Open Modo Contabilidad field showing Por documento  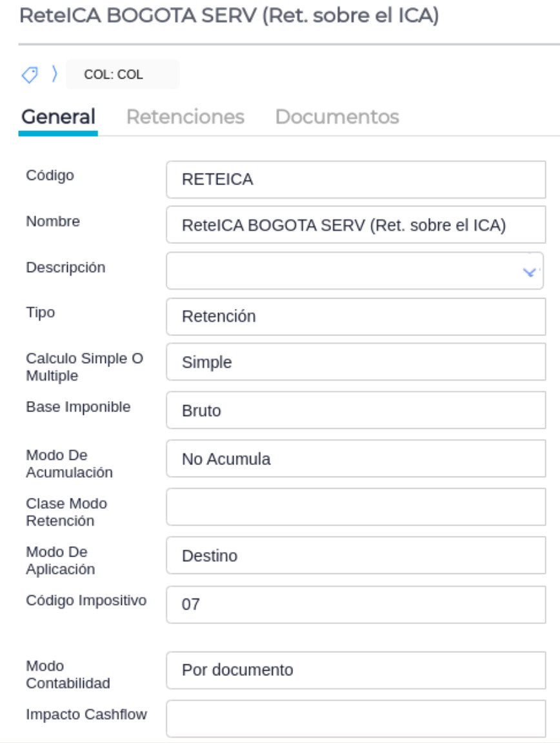pyautogui.click(x=355, y=670)
